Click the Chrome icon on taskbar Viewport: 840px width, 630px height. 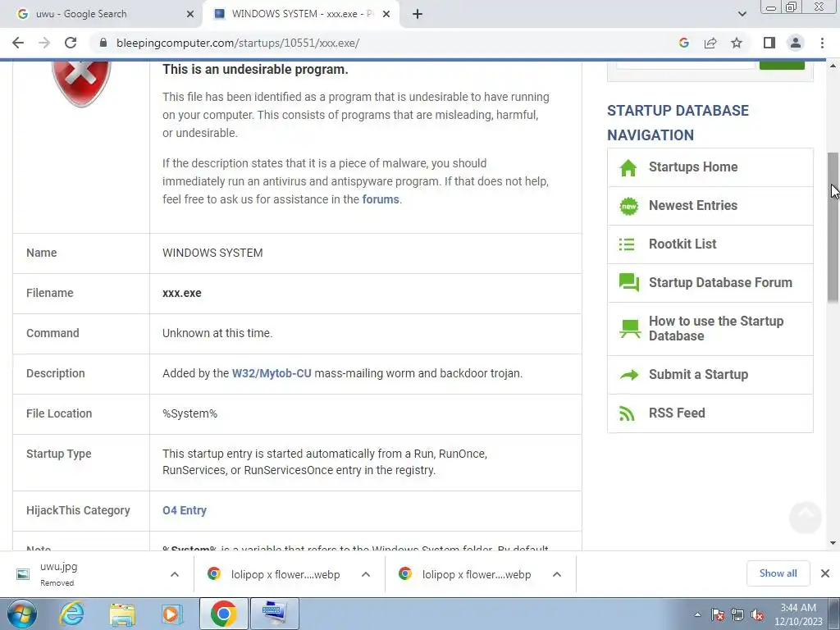pyautogui.click(x=223, y=614)
